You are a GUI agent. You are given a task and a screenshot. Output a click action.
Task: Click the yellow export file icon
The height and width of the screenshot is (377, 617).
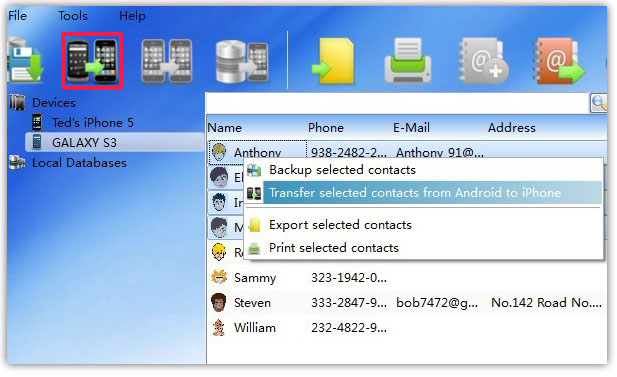click(334, 61)
